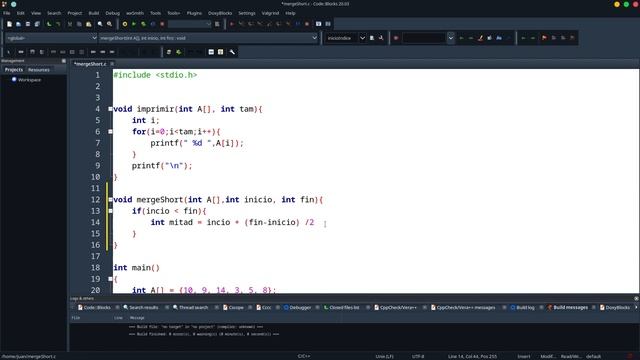Open the Build menu

(x=94, y=13)
